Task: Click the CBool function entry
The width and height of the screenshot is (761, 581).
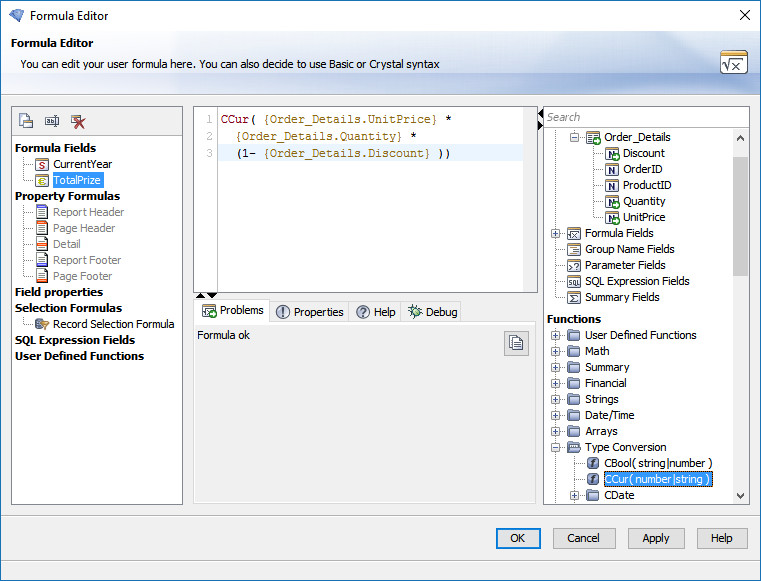Action: click(657, 463)
